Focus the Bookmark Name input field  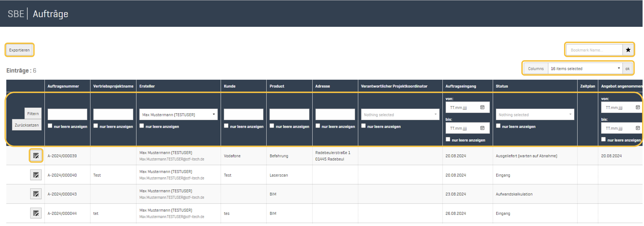point(594,50)
